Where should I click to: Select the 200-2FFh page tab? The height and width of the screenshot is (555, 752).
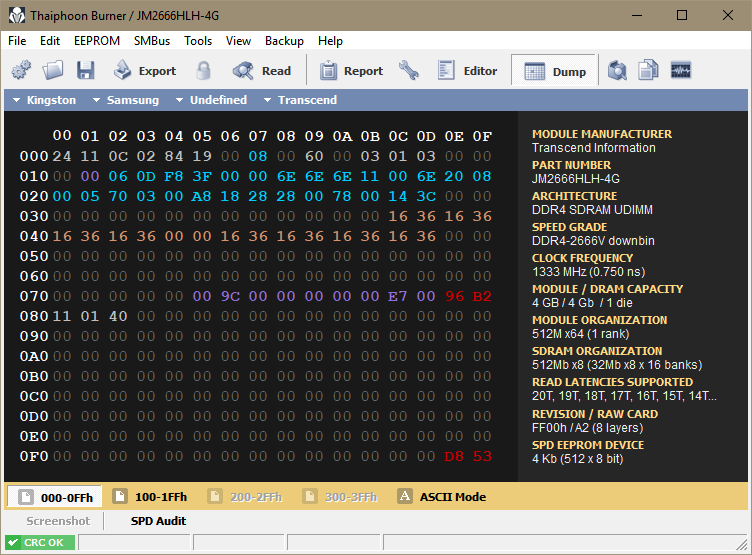tap(245, 496)
